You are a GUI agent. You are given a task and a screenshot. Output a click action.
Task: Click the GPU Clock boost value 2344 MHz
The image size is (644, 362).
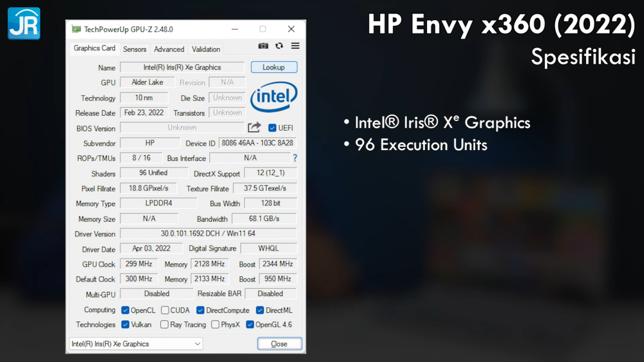click(x=278, y=264)
